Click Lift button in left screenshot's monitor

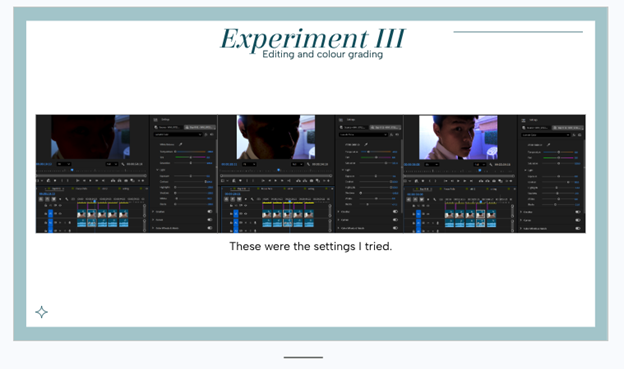click(x=113, y=181)
